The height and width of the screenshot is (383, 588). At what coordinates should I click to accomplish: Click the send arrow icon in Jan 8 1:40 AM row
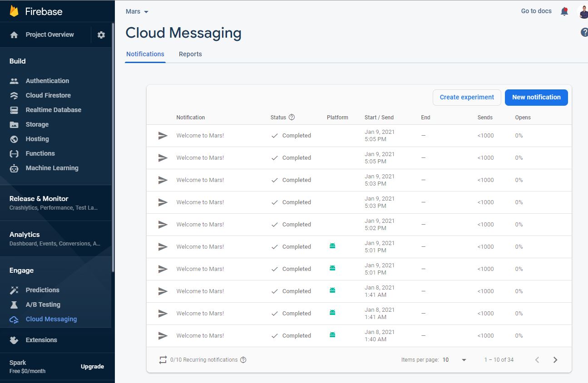(x=163, y=336)
